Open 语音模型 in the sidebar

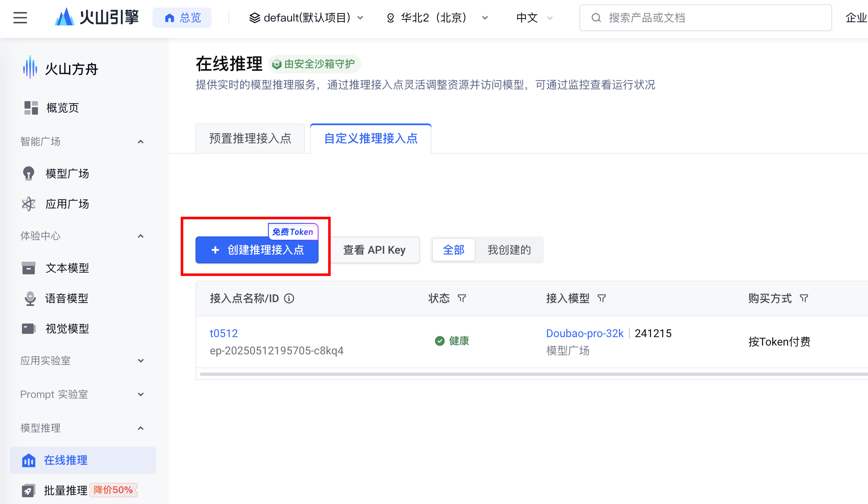click(67, 298)
